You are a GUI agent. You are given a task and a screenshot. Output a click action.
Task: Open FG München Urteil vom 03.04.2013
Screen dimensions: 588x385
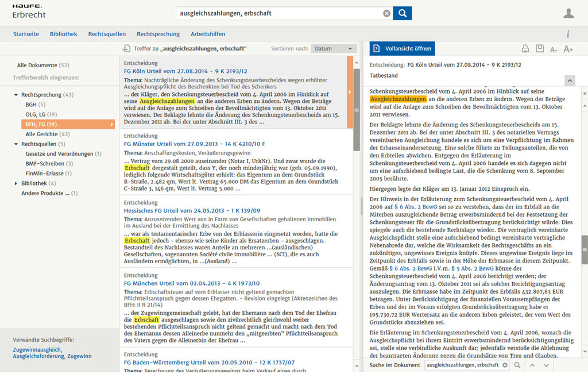(192, 283)
